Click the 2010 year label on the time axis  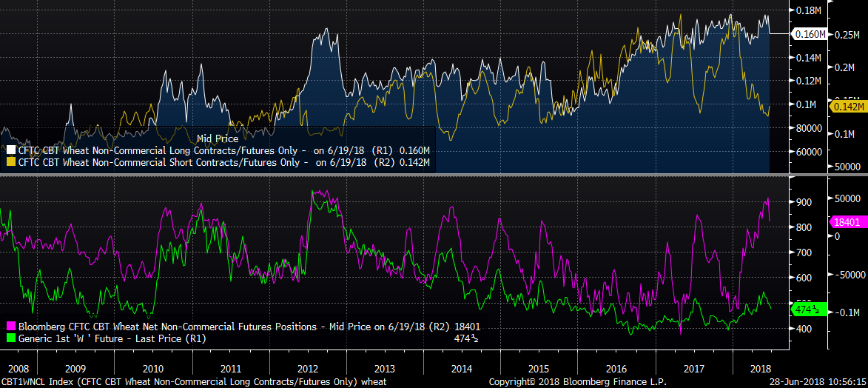pos(152,368)
